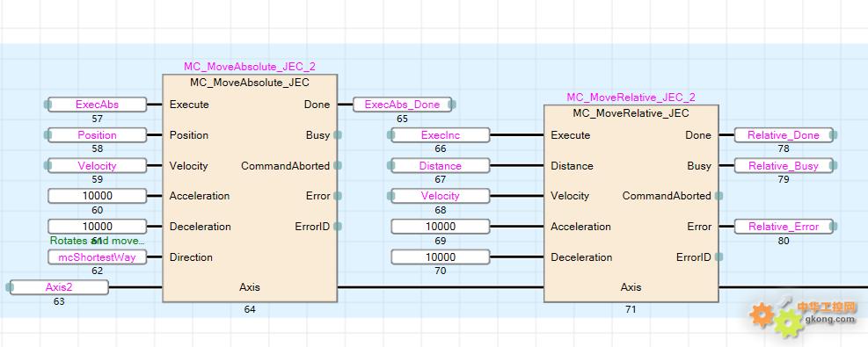Select the ErrorID output pin of MoveAbsolute

coord(338,227)
